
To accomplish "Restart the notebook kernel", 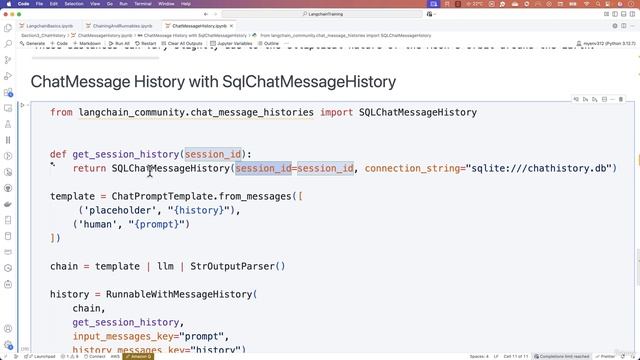I will (x=146, y=43).
